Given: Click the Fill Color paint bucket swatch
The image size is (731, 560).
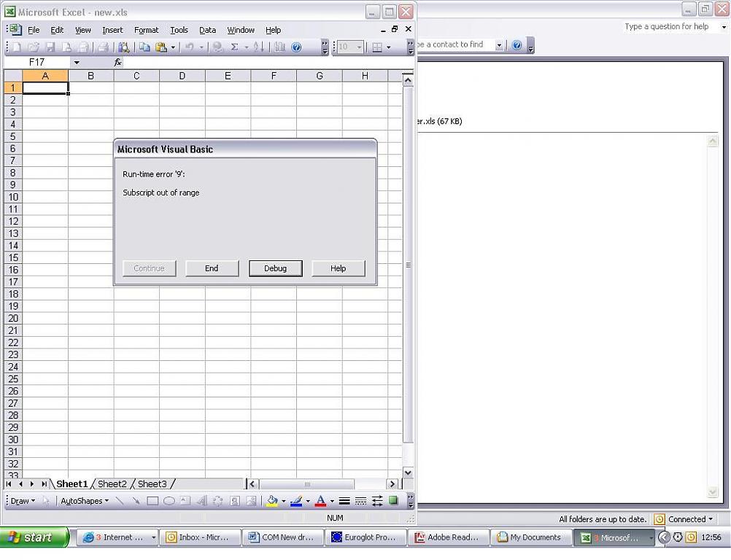Looking at the screenshot, I should tap(272, 501).
